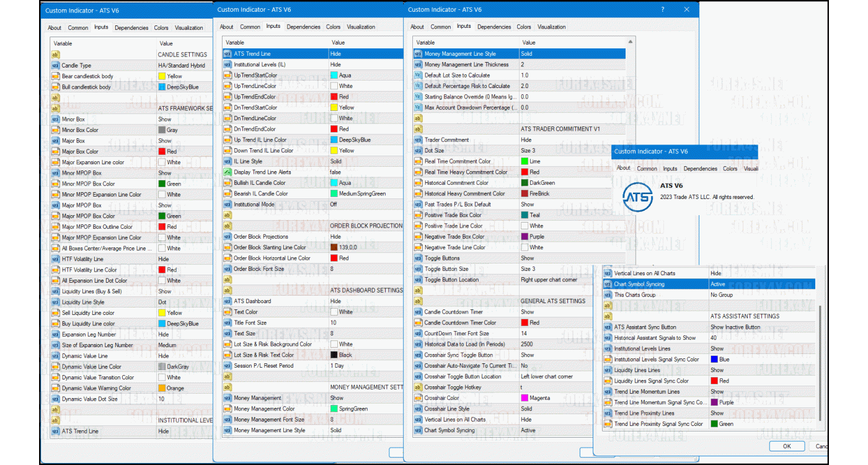Open Common tab in the small About dialog

click(647, 169)
